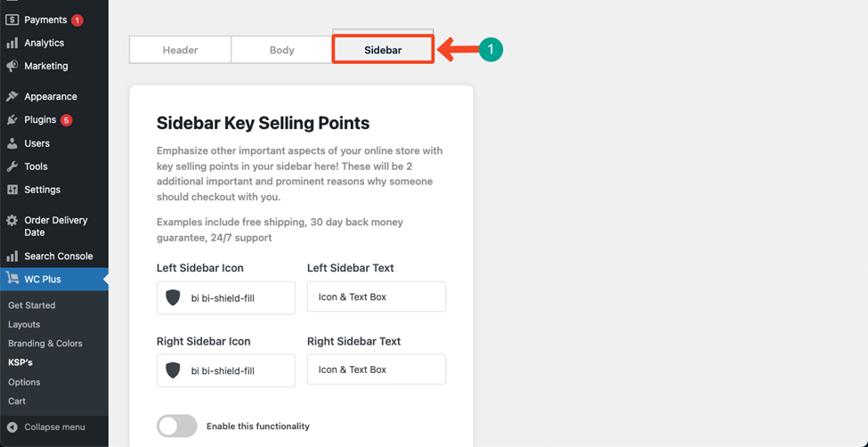Open Analytics via its bar chart icon
This screenshot has height=447, width=868.
[x=12, y=44]
